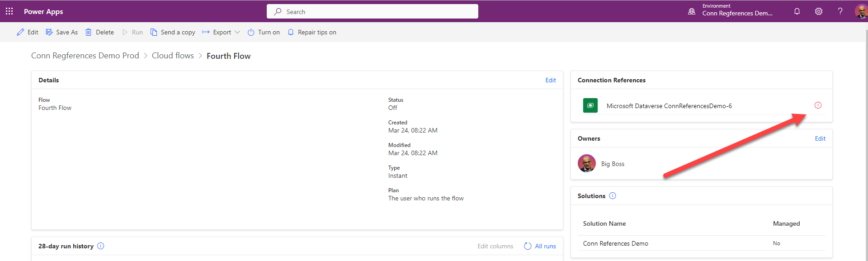Viewport: 868px width, 261px height.
Task: Click the Microsoft Dataverse connector icon
Action: click(x=590, y=105)
